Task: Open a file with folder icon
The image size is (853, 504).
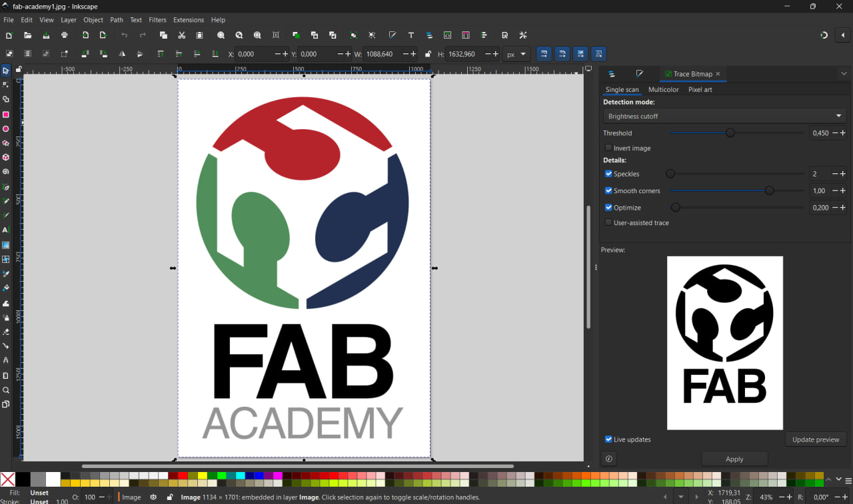Action: coord(27,35)
